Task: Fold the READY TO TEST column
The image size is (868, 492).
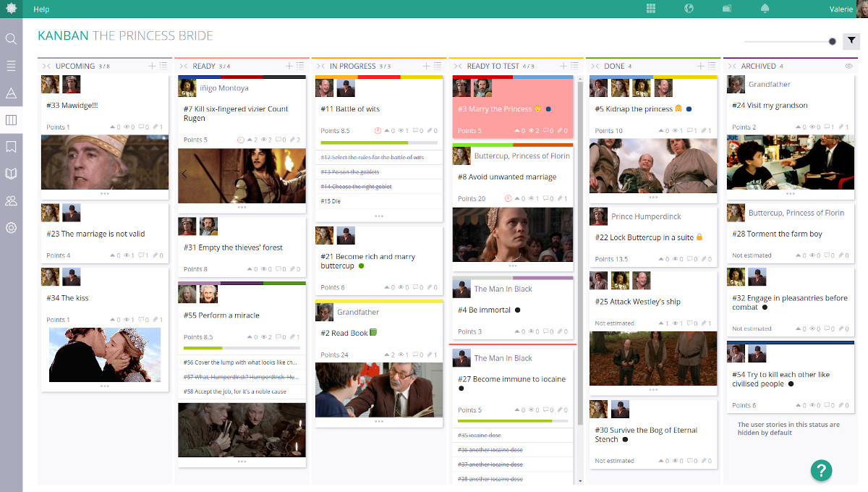Action: point(457,66)
